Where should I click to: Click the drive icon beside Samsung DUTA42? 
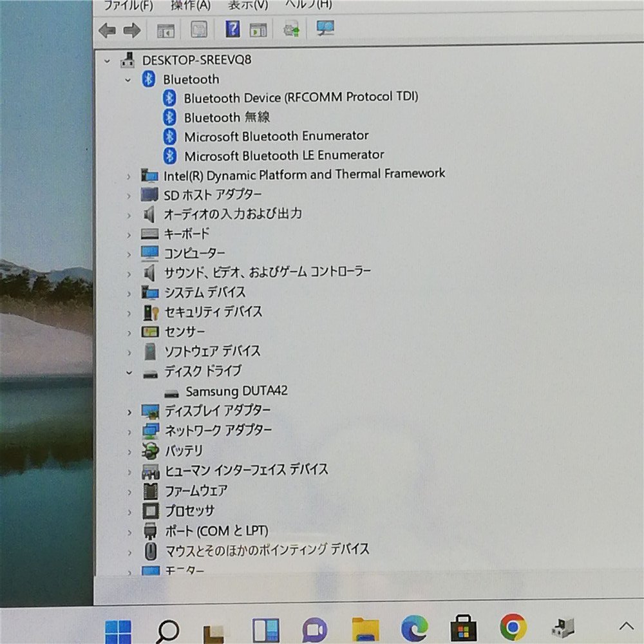(x=171, y=394)
